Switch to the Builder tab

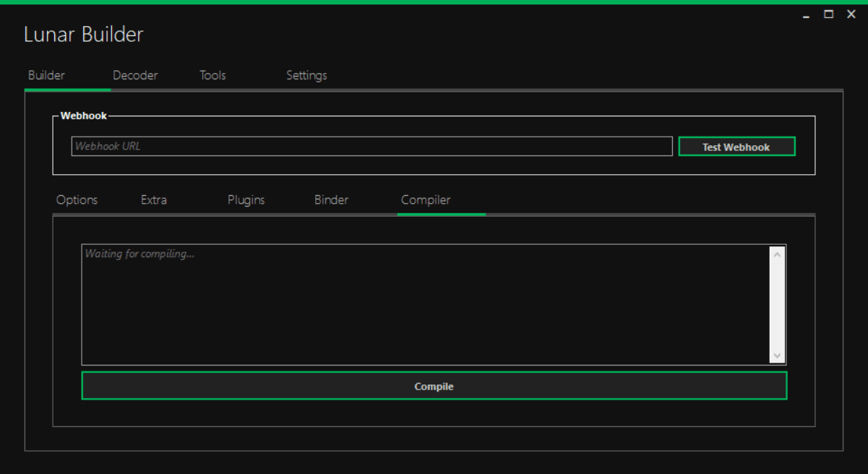click(x=46, y=75)
